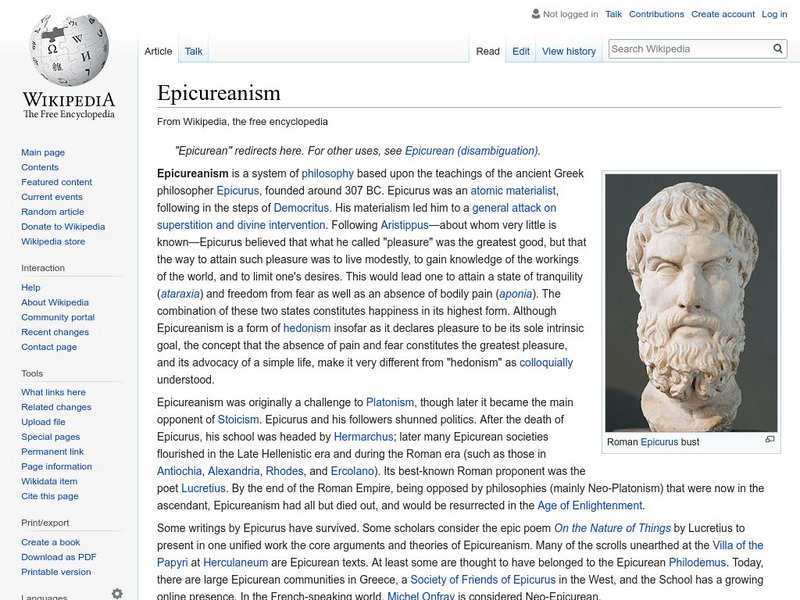Follow the Lucretius link in the poet sentence

[203, 488]
